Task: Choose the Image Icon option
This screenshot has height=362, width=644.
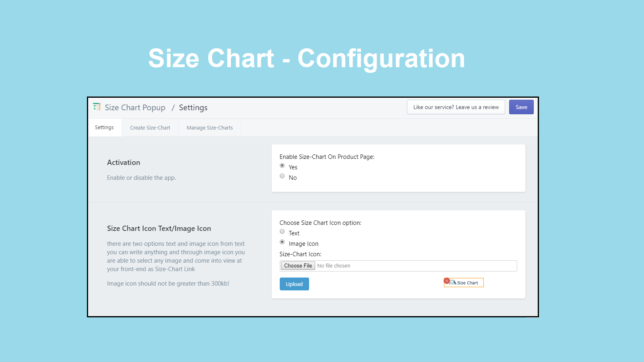Action: [282, 241]
